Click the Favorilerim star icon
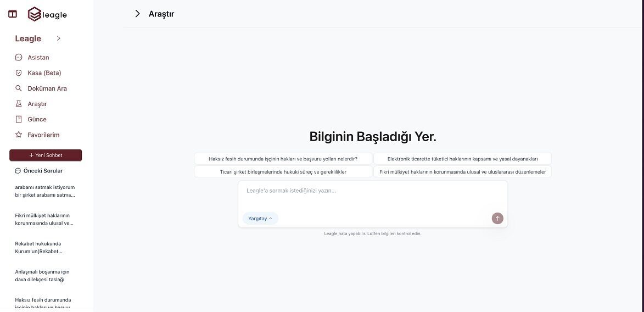 pos(18,135)
